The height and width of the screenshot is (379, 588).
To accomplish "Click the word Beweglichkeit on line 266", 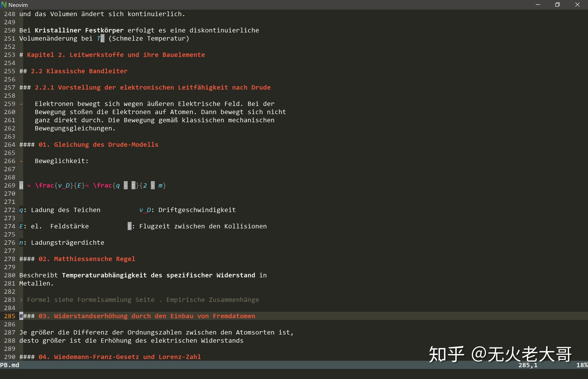I will tap(61, 161).
